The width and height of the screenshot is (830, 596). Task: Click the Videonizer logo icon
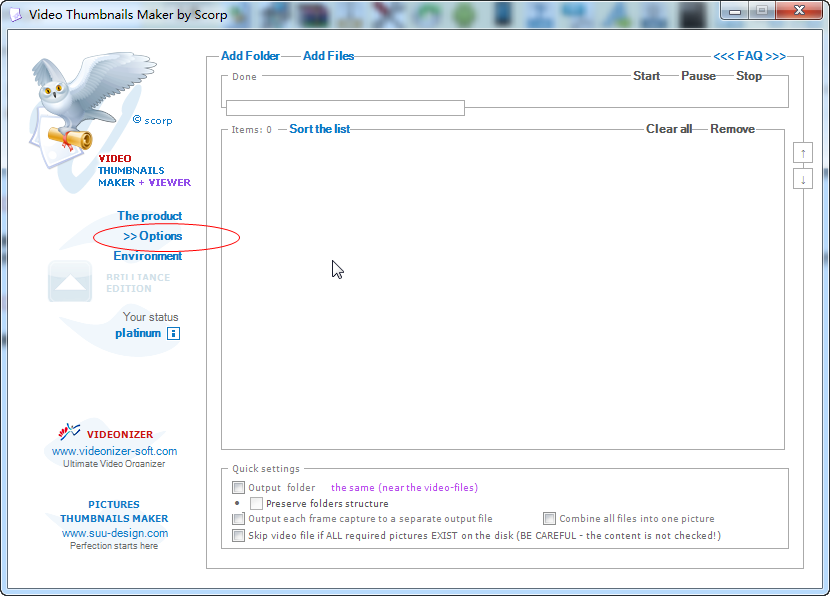[x=69, y=432]
